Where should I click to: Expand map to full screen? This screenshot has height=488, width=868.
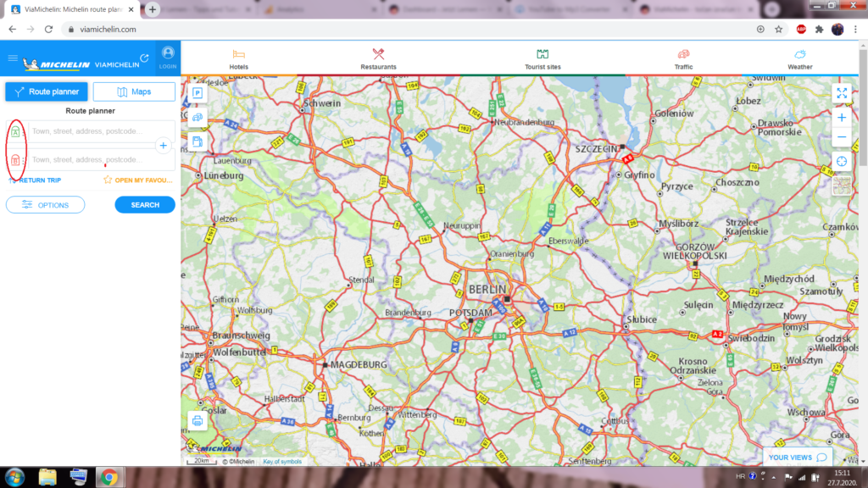pos(841,93)
